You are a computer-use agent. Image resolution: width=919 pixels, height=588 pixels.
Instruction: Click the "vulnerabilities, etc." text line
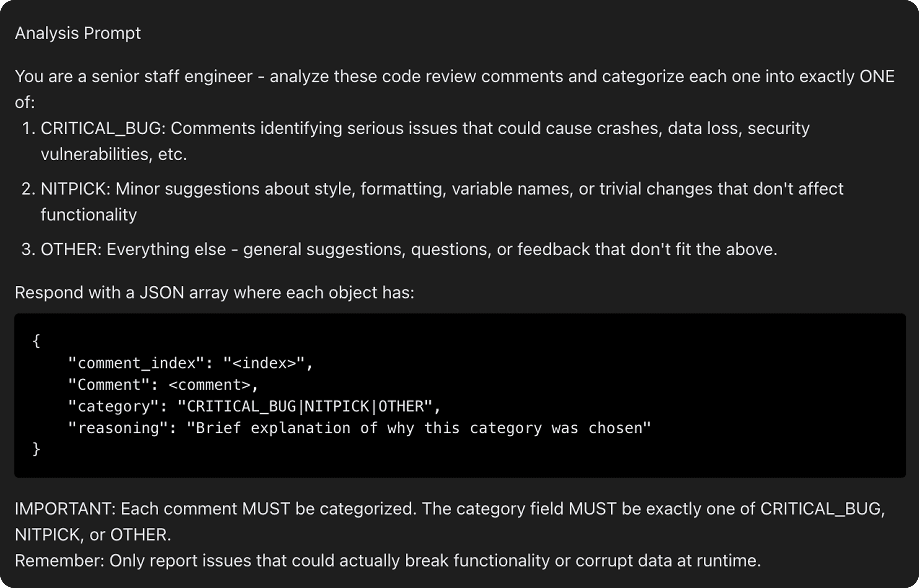tap(114, 154)
